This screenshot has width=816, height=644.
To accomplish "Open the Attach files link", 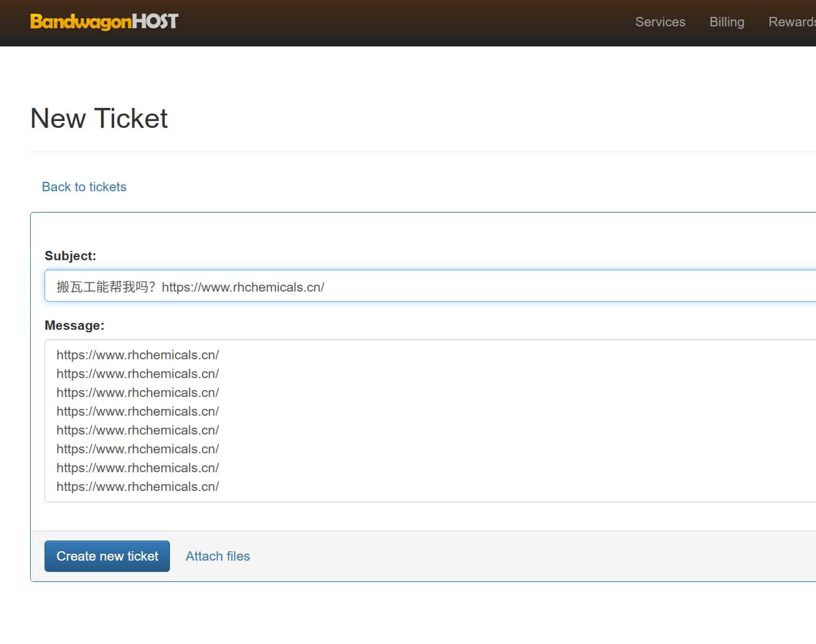I will coord(218,556).
